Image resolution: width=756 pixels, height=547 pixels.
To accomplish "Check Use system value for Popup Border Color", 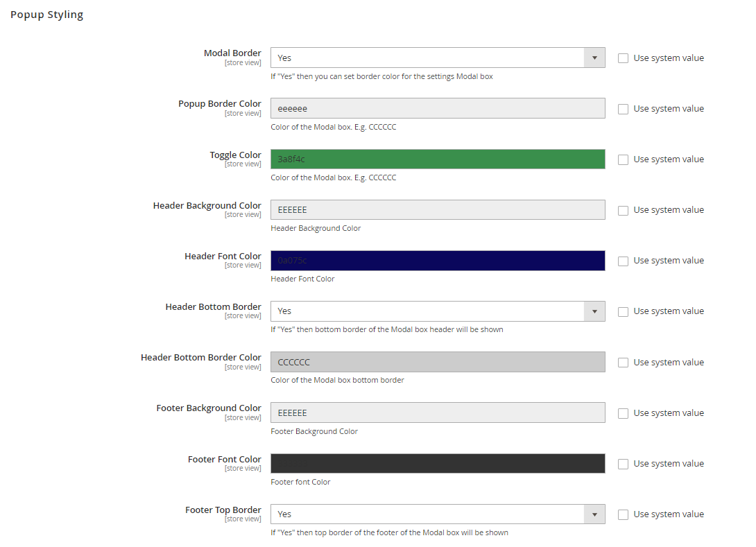I will (623, 110).
